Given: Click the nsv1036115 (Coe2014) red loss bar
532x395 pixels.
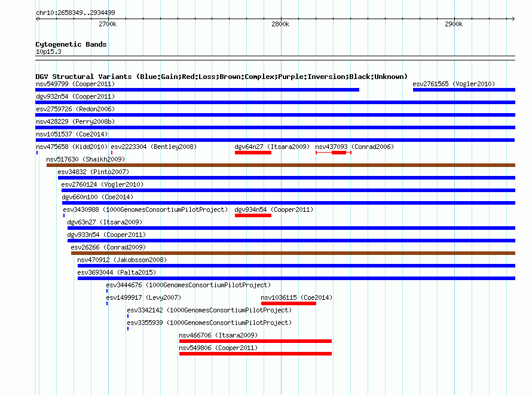Looking at the screenshot, I should tap(289, 303).
